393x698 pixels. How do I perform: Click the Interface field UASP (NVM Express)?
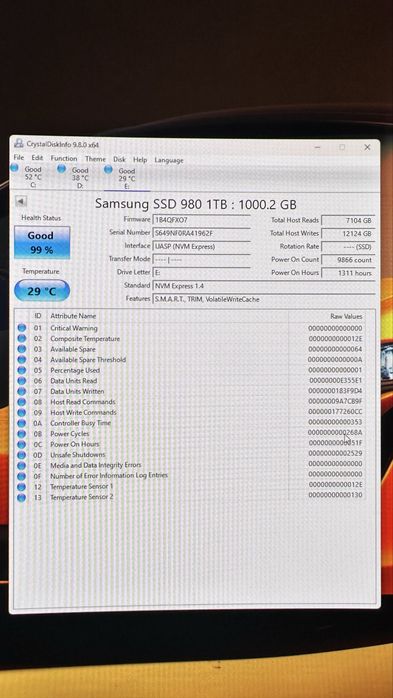201,246
